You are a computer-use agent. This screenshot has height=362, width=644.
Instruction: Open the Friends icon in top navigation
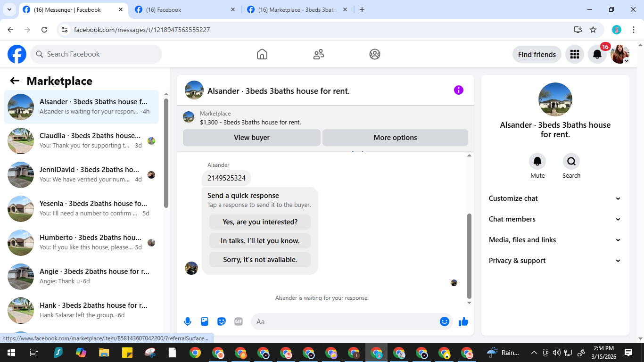(x=319, y=54)
